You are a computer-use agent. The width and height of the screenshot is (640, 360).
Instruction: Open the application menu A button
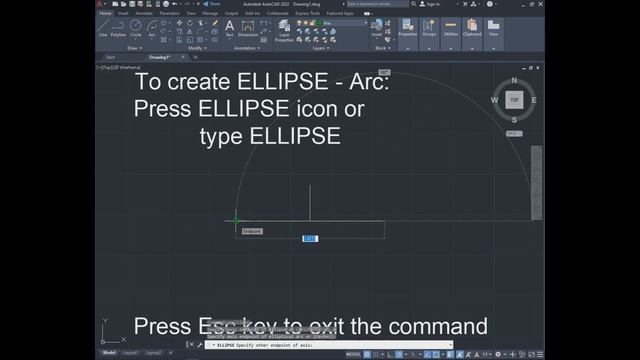click(99, 4)
